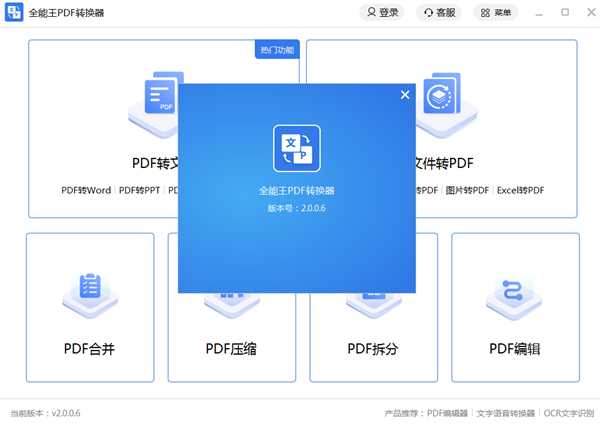Screen dimensions: 600x425
Task: Choose the 图片转PDF conversion
Action: click(x=468, y=190)
